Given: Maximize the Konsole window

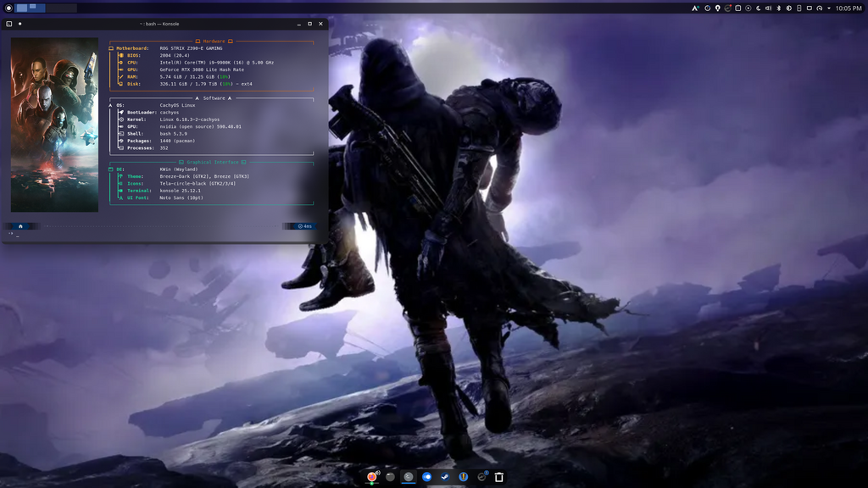Looking at the screenshot, I should click(309, 24).
